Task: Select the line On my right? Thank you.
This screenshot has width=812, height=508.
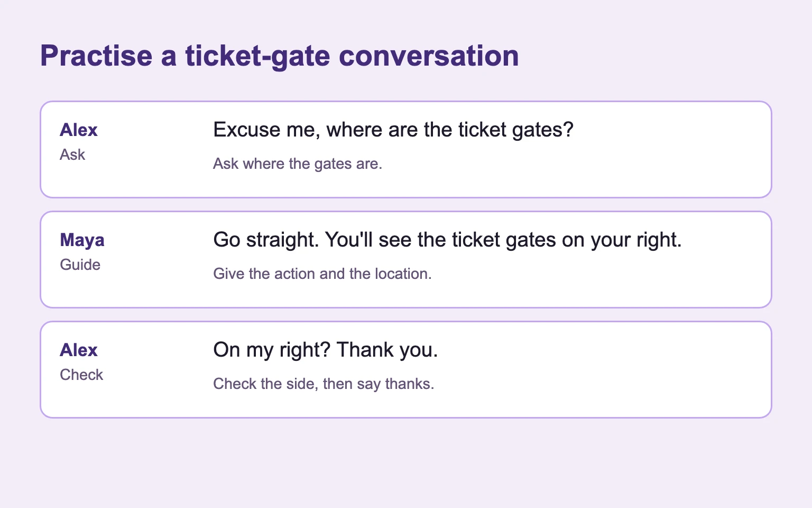Action: pyautogui.click(x=326, y=350)
